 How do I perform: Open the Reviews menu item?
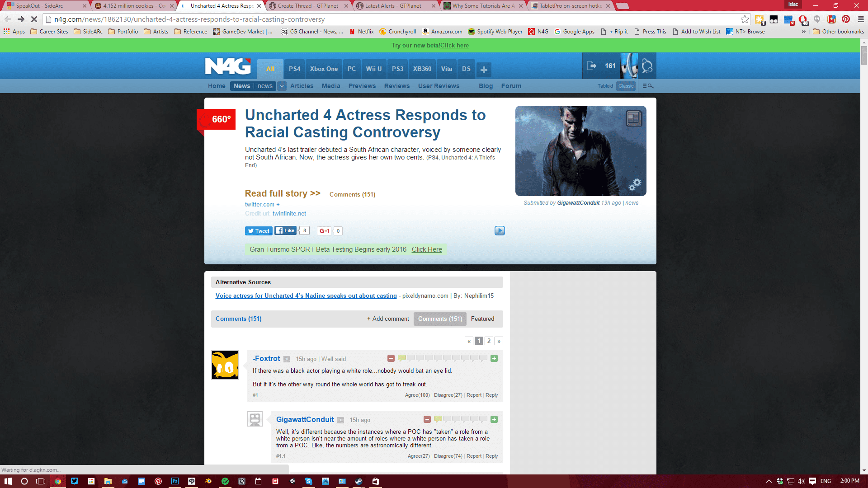click(x=397, y=86)
